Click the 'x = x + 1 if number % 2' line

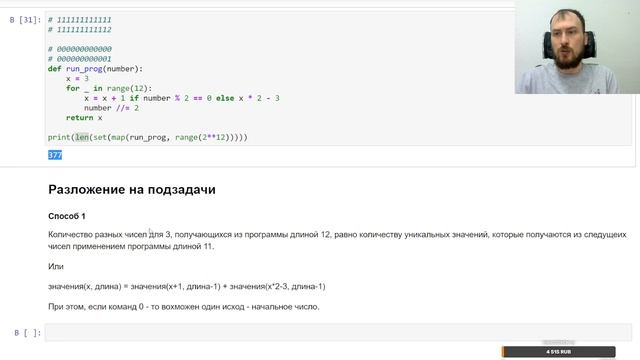pyautogui.click(x=182, y=98)
